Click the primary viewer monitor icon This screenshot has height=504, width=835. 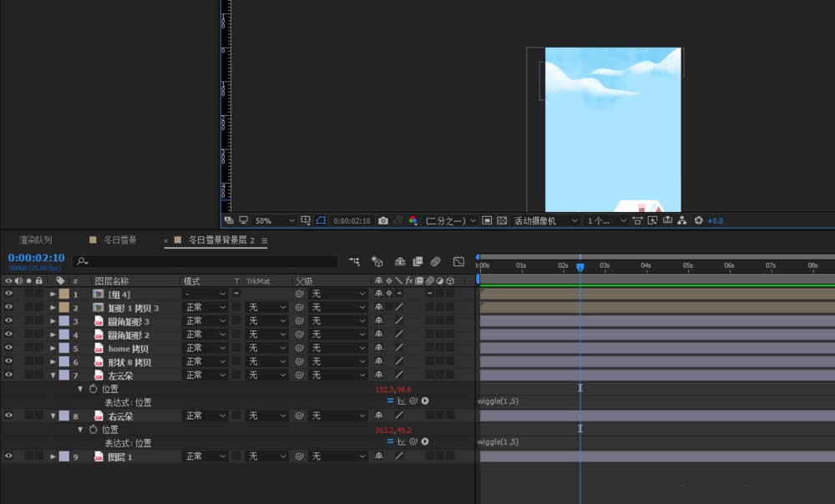click(243, 220)
